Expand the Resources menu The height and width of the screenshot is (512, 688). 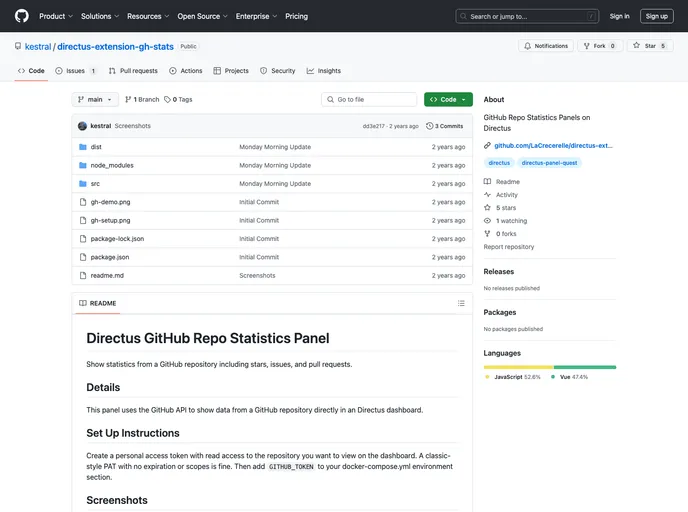(148, 16)
